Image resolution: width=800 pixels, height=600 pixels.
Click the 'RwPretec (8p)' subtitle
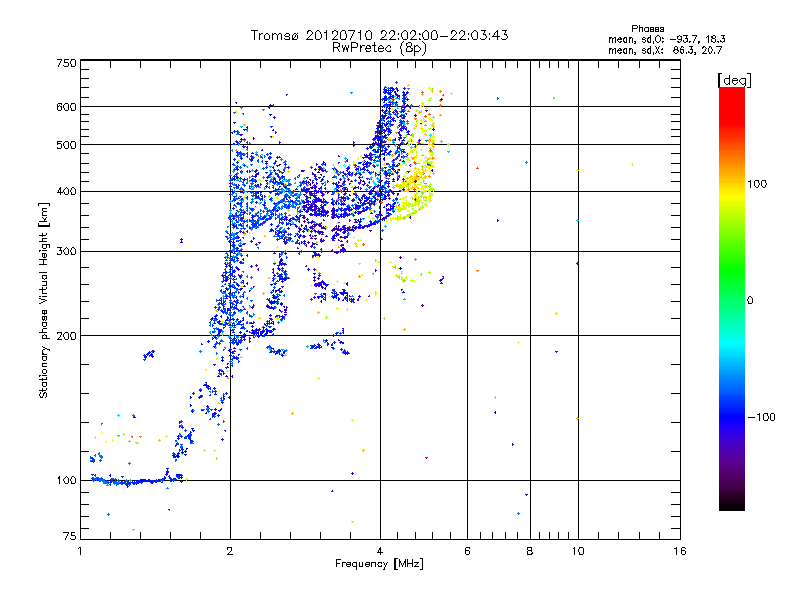coord(379,48)
